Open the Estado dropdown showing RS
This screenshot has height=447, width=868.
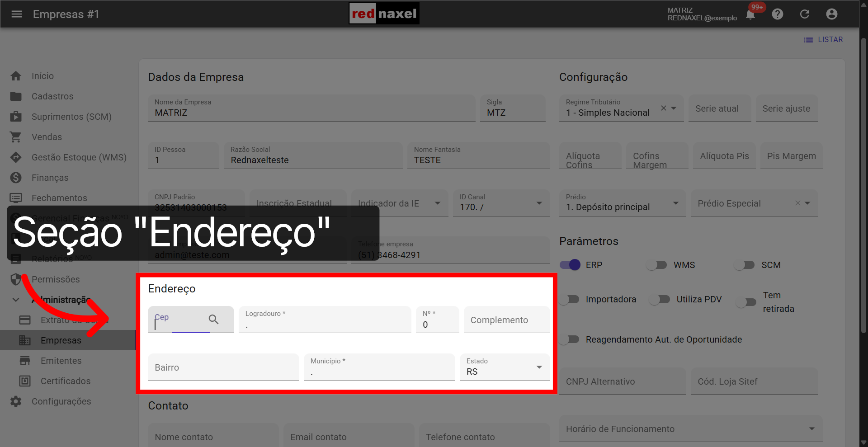click(538, 367)
